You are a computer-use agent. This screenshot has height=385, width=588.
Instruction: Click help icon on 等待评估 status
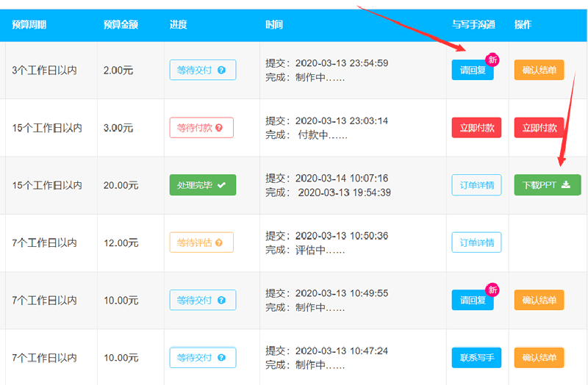point(219,242)
